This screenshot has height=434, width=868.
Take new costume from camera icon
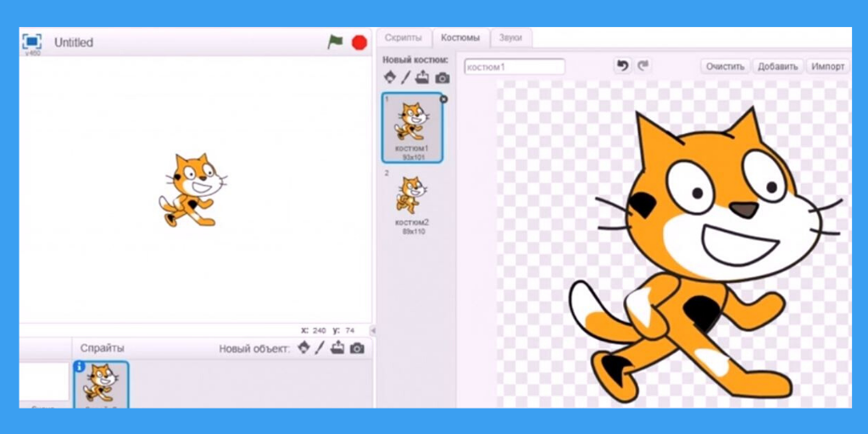(x=442, y=78)
